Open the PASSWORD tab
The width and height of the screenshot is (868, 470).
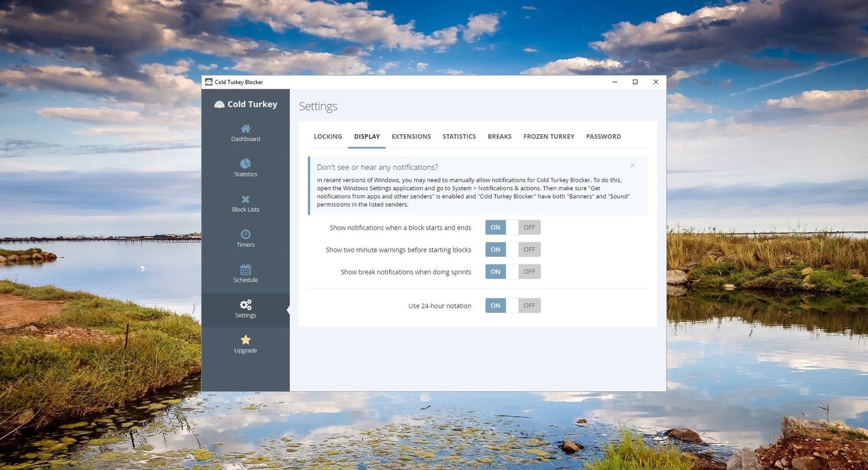tap(604, 137)
